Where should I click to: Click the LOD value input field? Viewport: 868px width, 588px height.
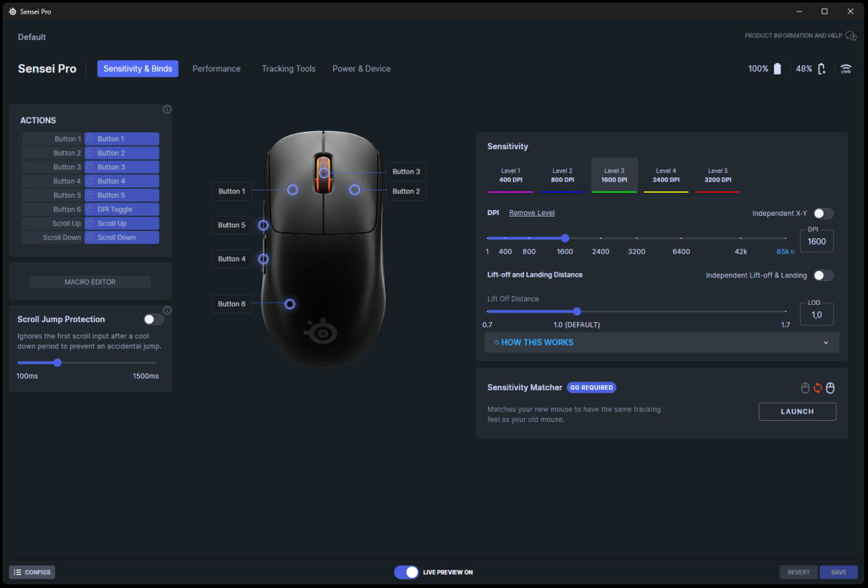coord(817,315)
